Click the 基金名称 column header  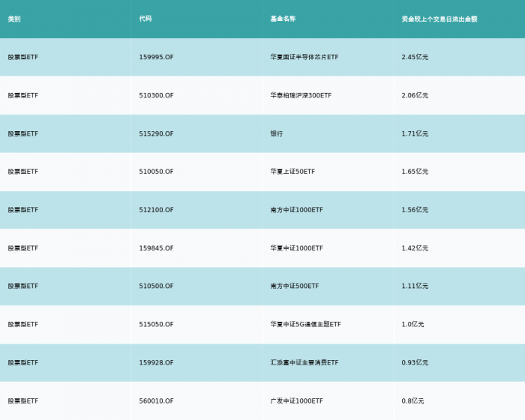(283, 19)
